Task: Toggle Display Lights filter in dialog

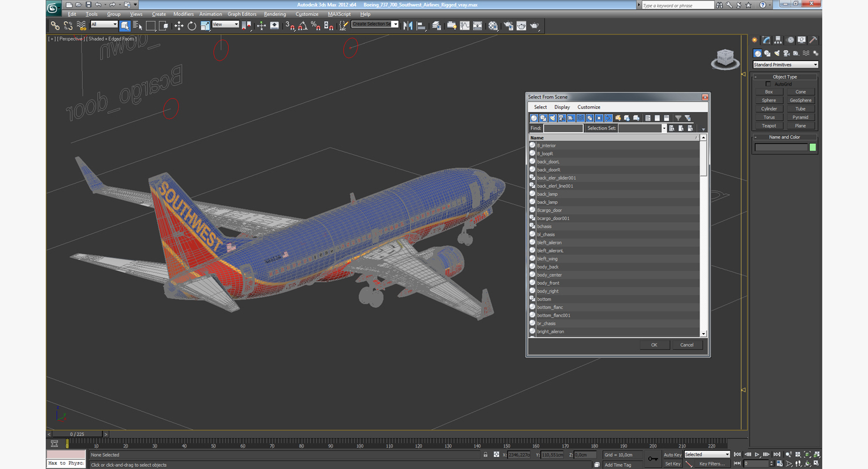Action: tap(552, 118)
